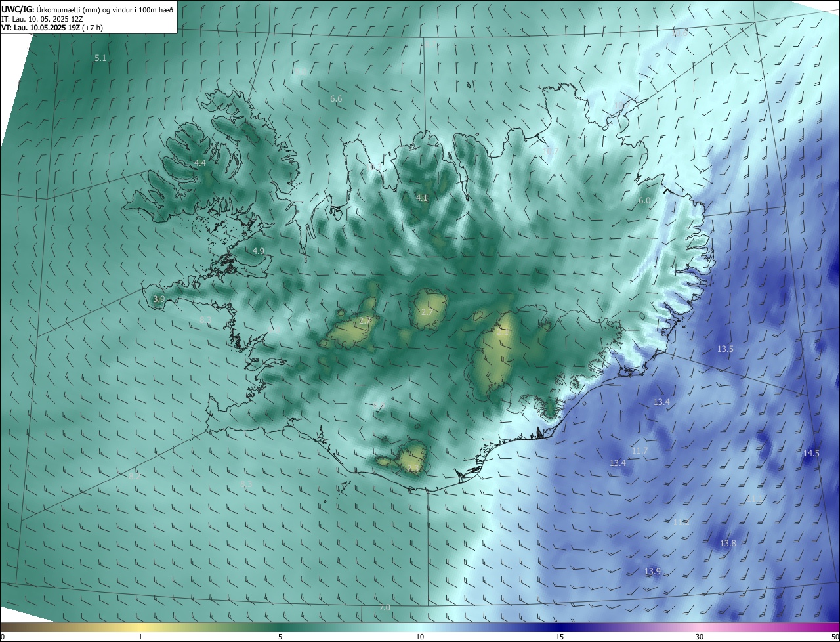Viewport: 840px width, 642px height.
Task: Click the color scale tick labeled 10
Action: pos(420,637)
